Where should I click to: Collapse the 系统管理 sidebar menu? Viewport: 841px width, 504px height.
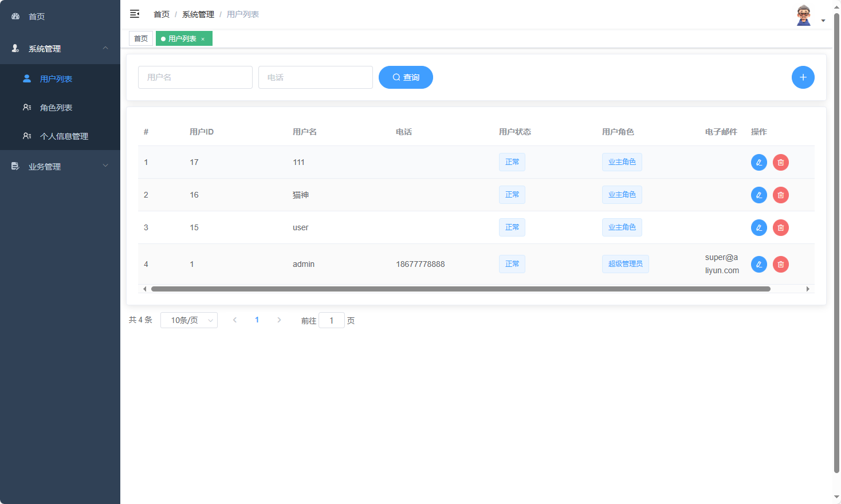pos(60,49)
